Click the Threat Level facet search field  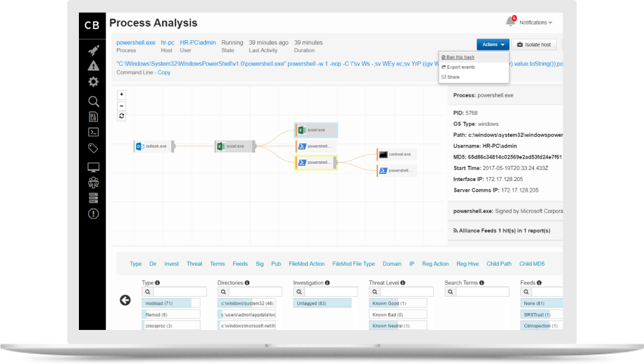(x=407, y=292)
